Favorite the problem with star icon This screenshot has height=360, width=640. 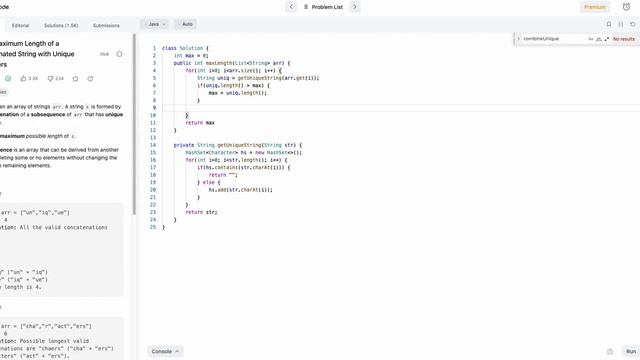[x=76, y=78]
